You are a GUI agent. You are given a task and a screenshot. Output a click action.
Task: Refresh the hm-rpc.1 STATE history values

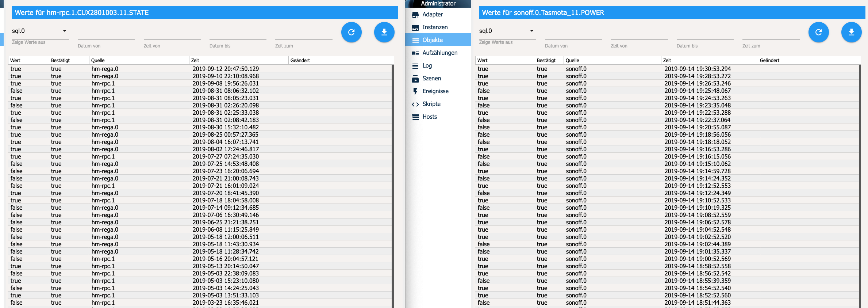351,32
